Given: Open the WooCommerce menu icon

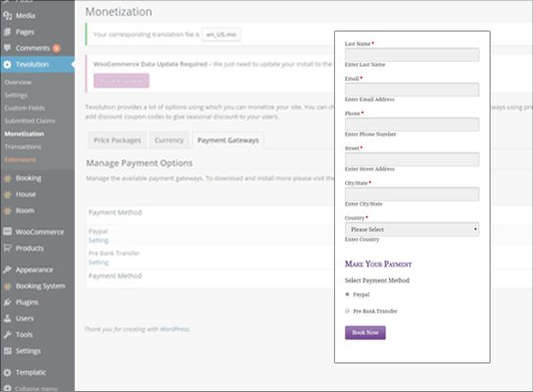Looking at the screenshot, I should tap(8, 231).
